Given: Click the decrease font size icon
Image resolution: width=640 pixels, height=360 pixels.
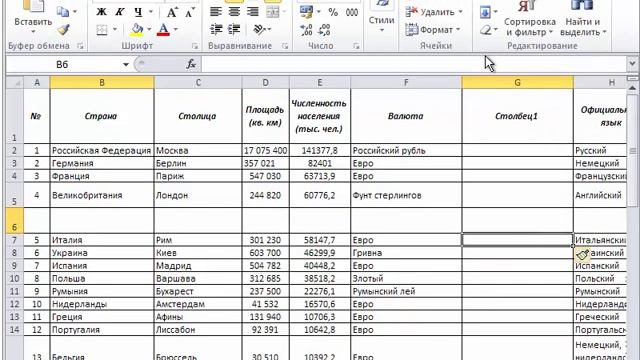Looking at the screenshot, I should pos(190,12).
